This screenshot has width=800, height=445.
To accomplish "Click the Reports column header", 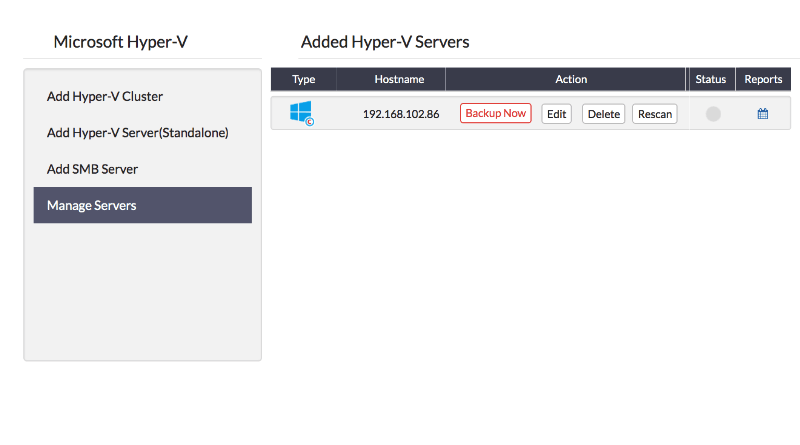I will pos(763,79).
